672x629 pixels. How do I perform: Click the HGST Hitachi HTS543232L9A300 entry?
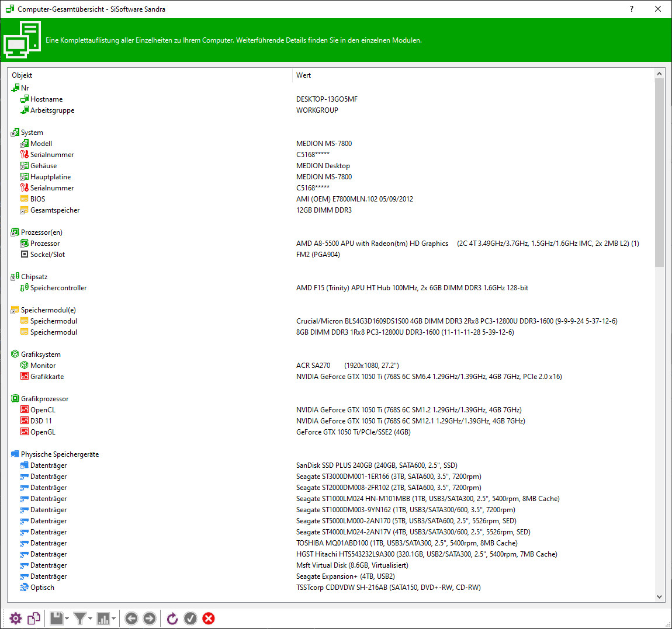[427, 554]
